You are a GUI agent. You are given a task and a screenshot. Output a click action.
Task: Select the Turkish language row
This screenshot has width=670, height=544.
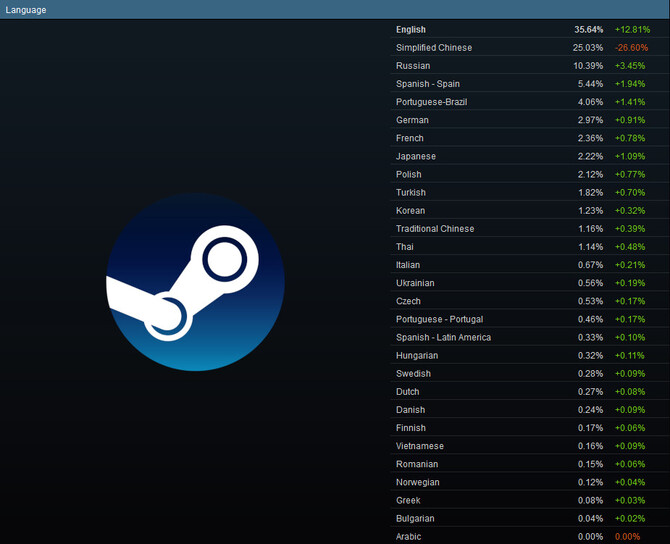(530, 192)
